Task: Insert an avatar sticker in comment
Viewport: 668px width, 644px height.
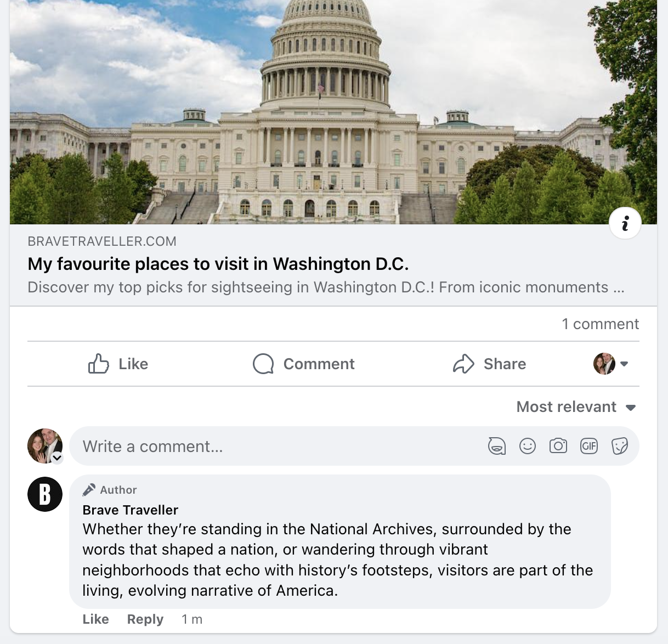Action: click(496, 446)
